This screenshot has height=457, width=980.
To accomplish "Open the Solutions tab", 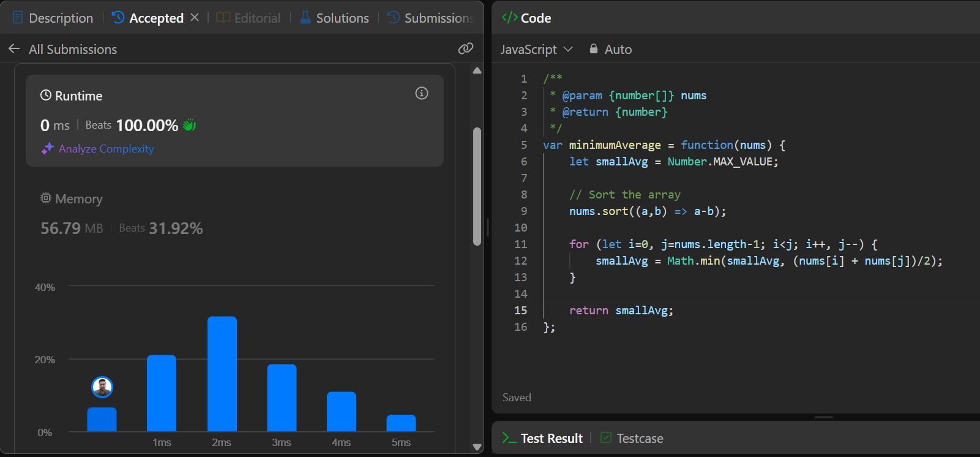I will coord(334,18).
